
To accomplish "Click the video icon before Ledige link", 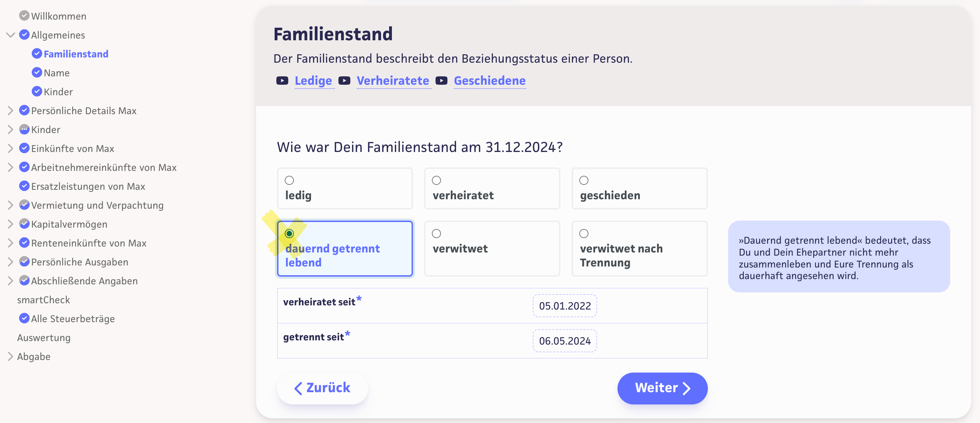I will [x=282, y=81].
